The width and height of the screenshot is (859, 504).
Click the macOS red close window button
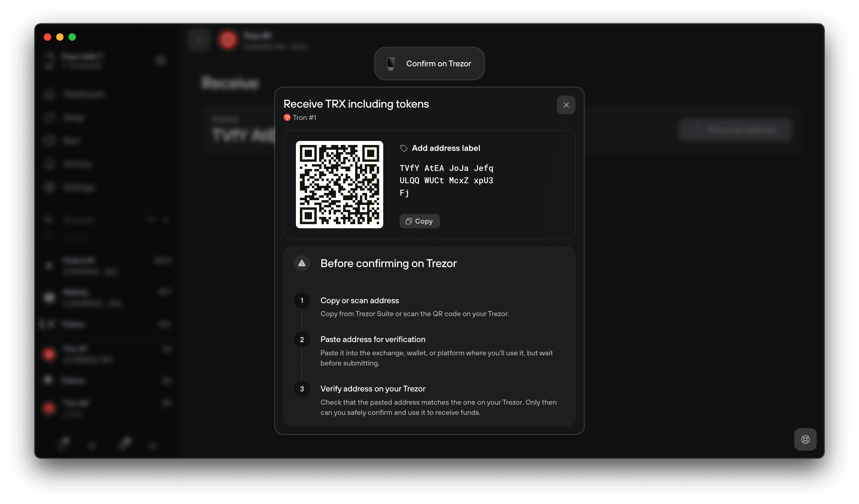[48, 37]
